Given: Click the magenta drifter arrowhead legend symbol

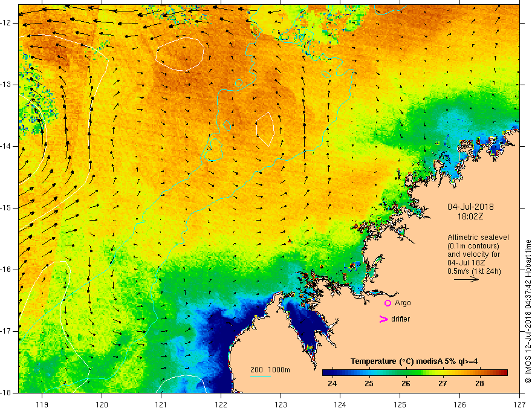Looking at the screenshot, I should pyautogui.click(x=383, y=319).
